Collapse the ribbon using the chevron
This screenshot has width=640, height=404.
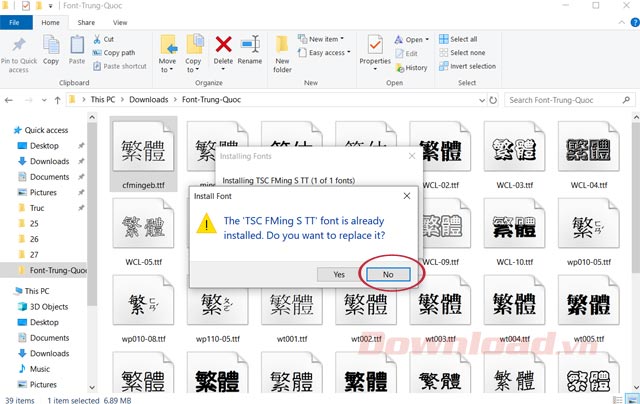pos(621,22)
